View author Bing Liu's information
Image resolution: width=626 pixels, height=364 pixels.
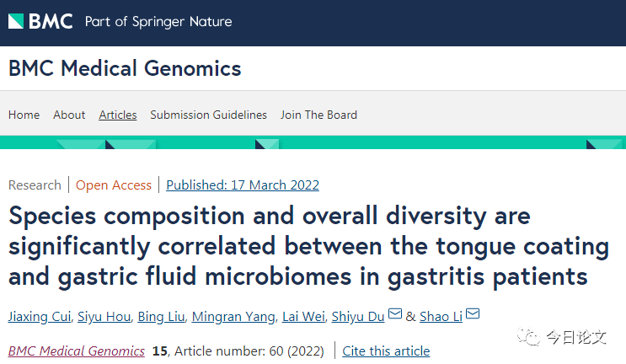[162, 317]
